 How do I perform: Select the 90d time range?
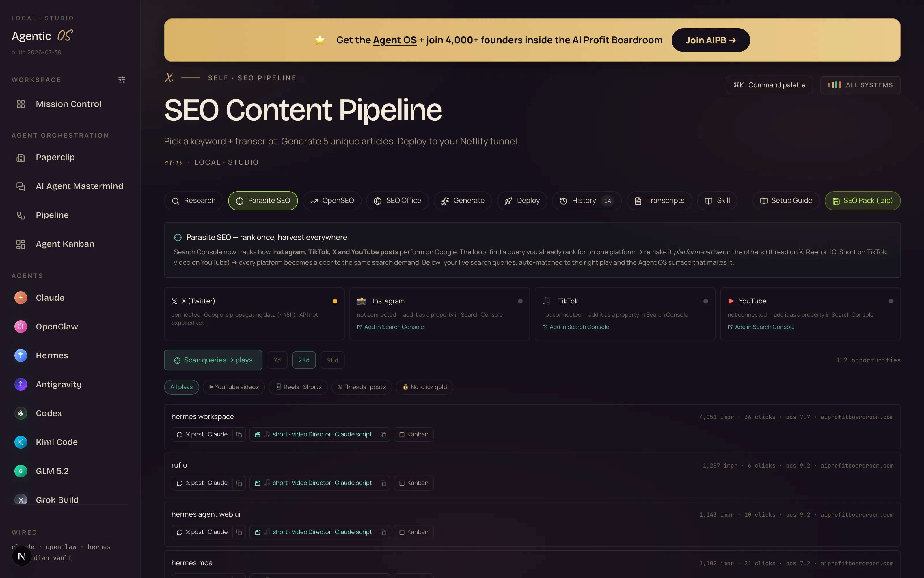tap(333, 360)
